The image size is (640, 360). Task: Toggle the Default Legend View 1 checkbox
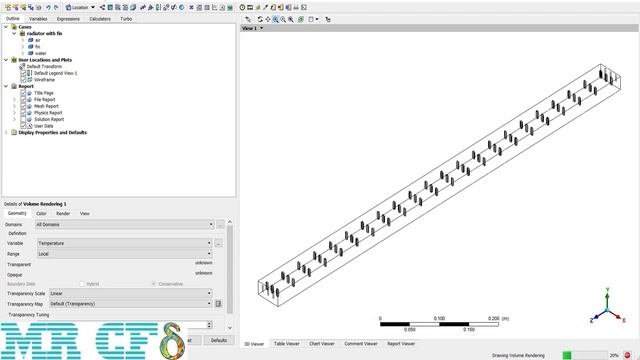(23, 73)
